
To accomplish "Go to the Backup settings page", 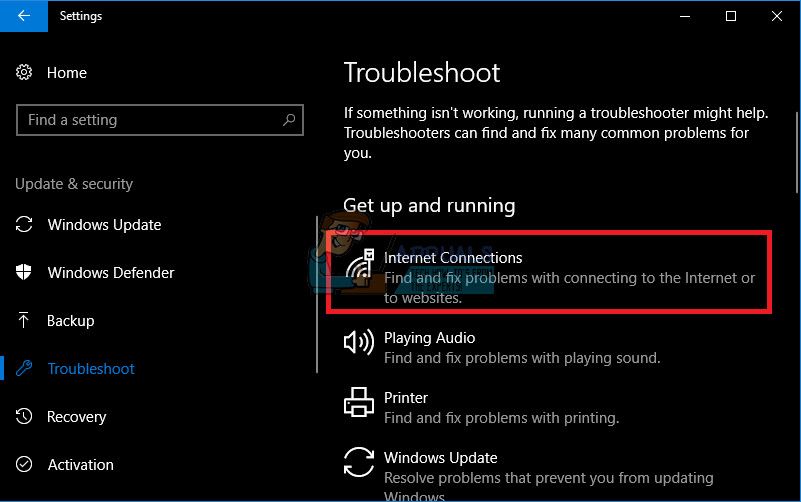I will click(x=71, y=321).
